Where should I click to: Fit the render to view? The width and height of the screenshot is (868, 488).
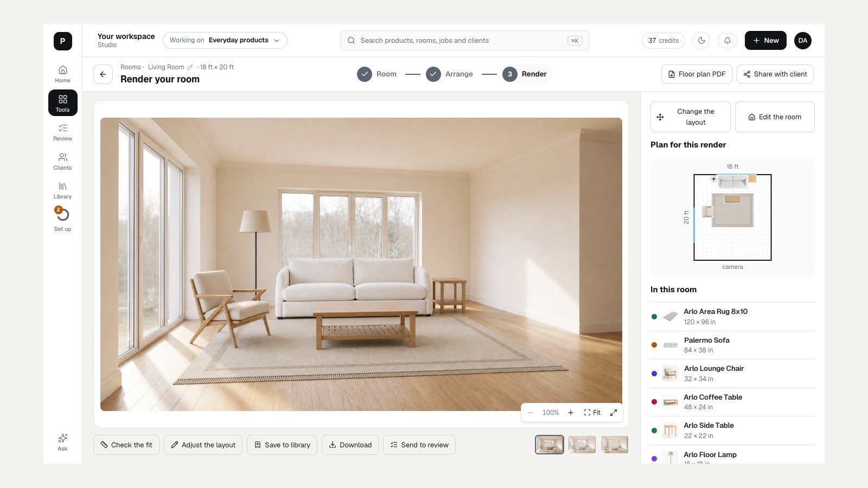pyautogui.click(x=592, y=413)
